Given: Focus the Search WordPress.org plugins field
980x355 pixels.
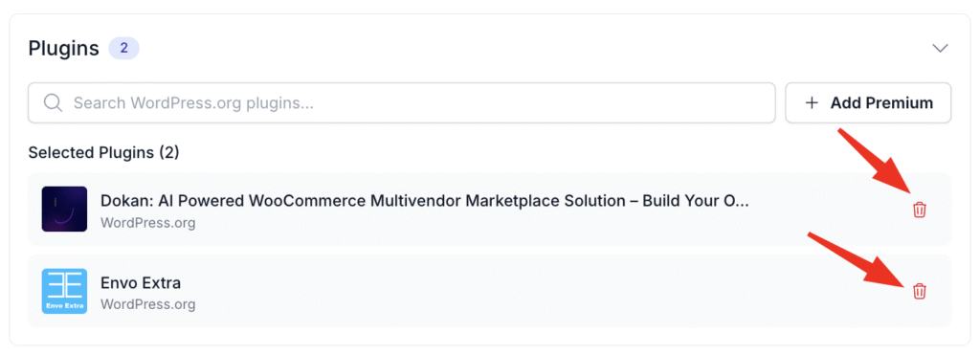Looking at the screenshot, I should [402, 102].
